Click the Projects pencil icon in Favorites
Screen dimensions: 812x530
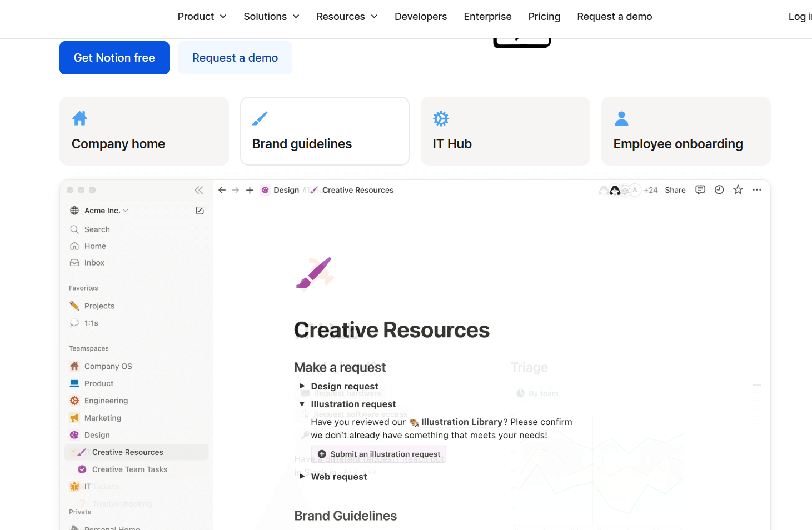74,306
